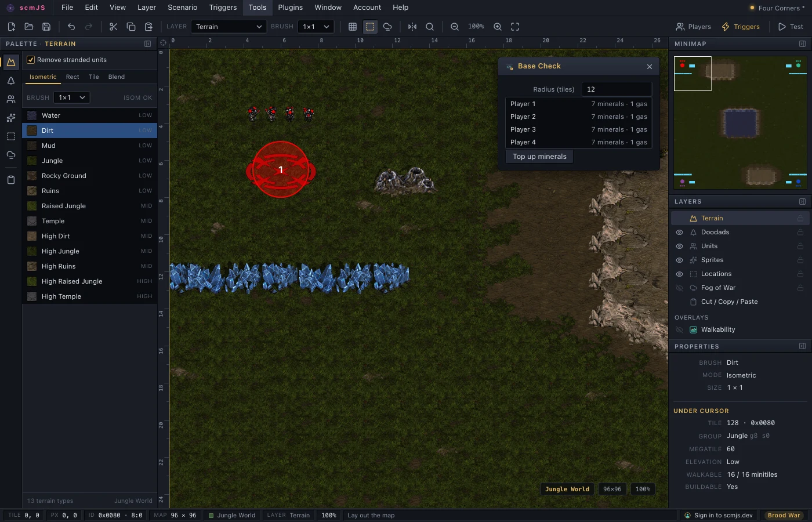Undo the last action
The image size is (812, 522).
(71, 27)
